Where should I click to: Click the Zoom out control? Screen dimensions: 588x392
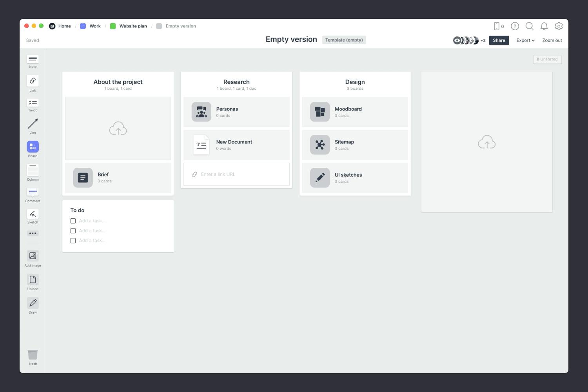pos(552,40)
